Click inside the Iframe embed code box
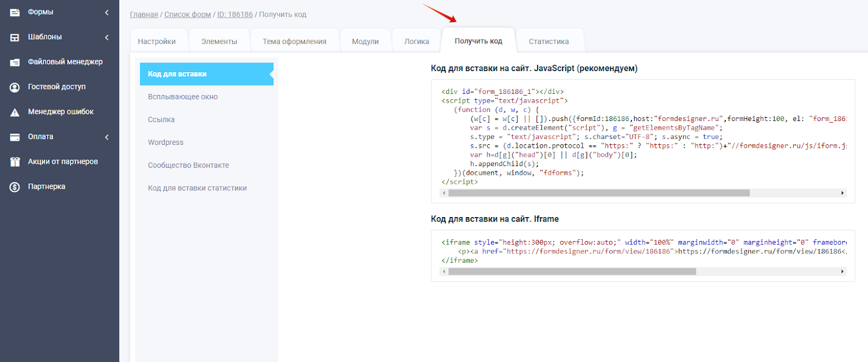868x362 pixels. click(x=643, y=256)
